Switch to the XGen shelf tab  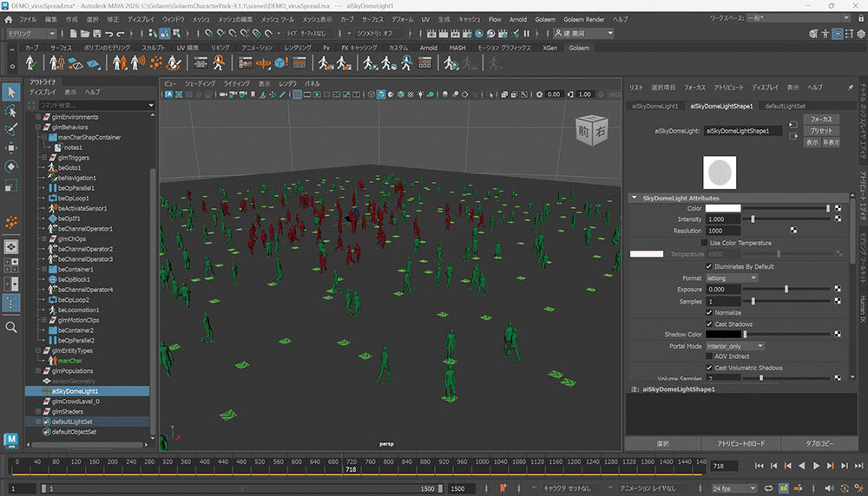[549, 48]
